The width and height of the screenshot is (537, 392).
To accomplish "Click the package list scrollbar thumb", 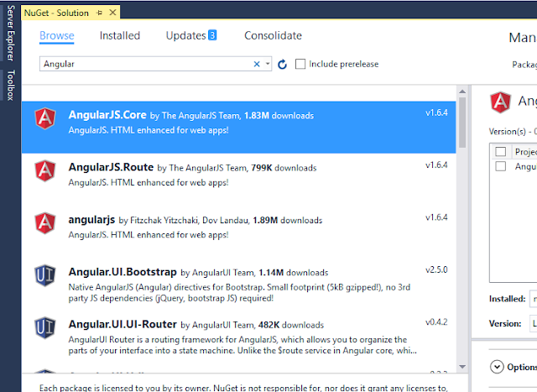I will tap(462, 123).
